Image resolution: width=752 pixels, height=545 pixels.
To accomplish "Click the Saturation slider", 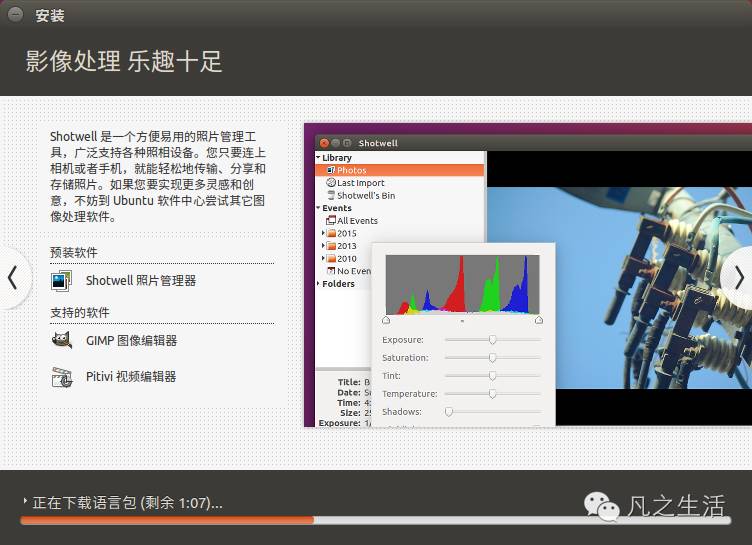I will (x=493, y=357).
